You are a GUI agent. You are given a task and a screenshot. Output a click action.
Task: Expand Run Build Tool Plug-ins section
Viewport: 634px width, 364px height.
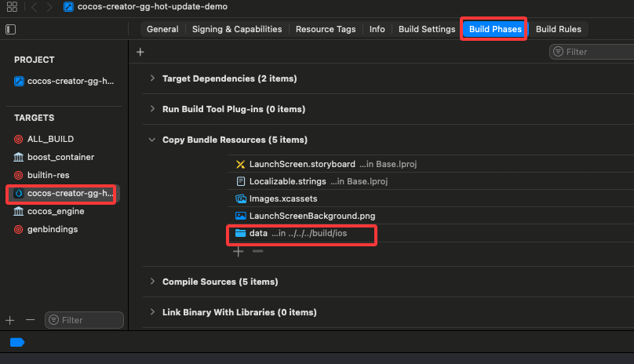(151, 109)
